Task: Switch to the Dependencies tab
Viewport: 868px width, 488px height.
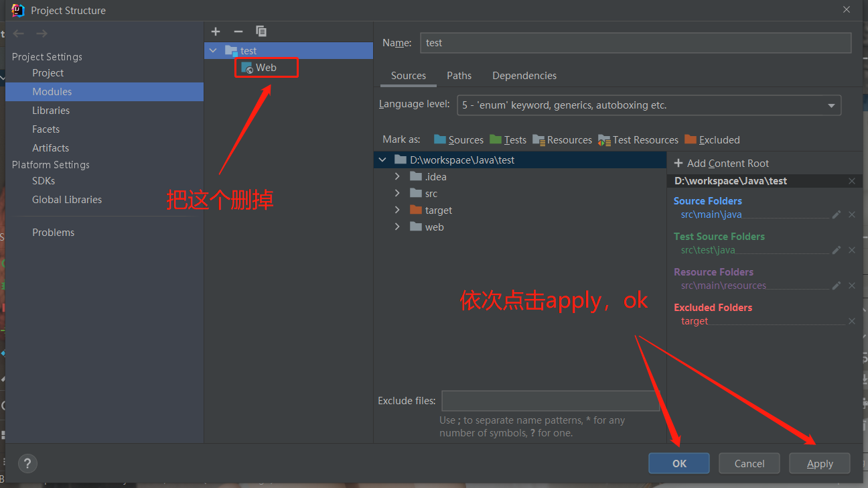Action: click(524, 75)
